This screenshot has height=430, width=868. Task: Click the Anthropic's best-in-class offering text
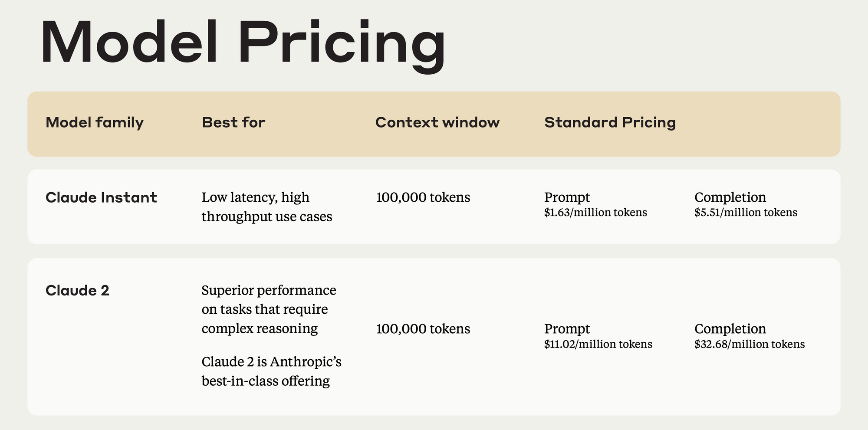[272, 371]
